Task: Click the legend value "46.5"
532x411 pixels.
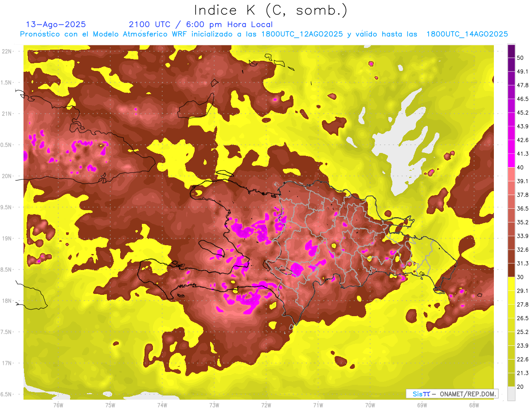Action: [522, 99]
